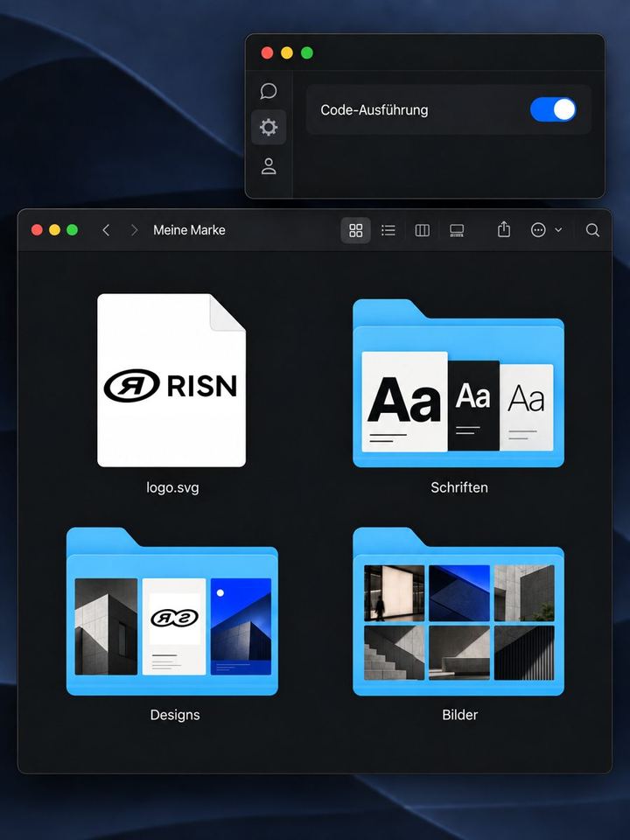Click the Designs folder name
Image resolution: width=630 pixels, height=840 pixels.
[175, 715]
